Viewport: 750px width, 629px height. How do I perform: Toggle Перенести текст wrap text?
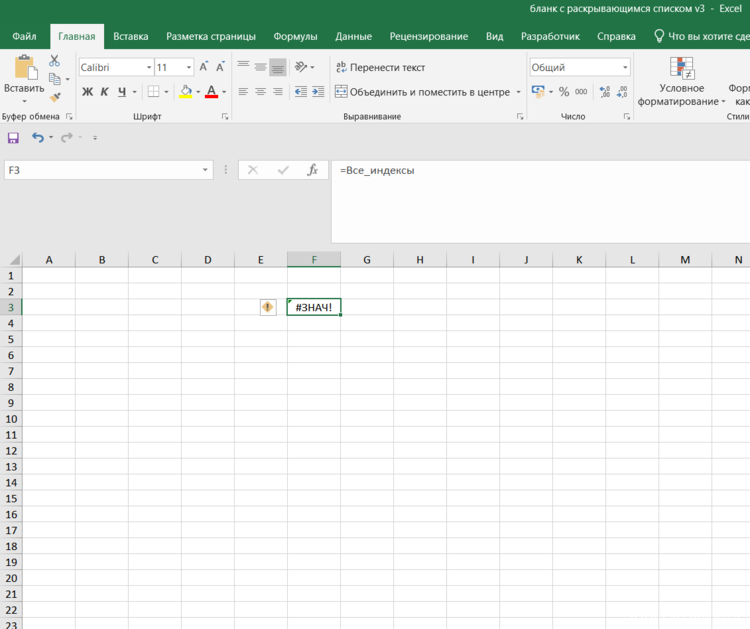[x=380, y=67]
